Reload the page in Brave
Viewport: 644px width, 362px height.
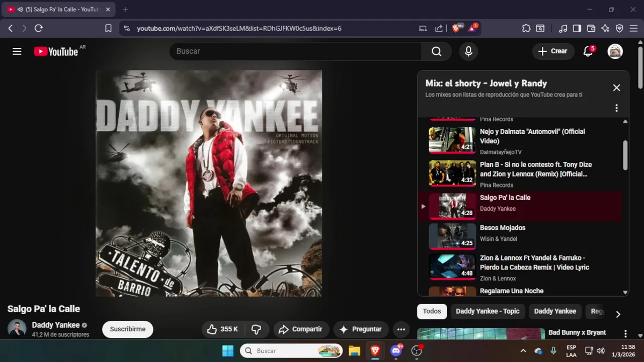coord(38,29)
